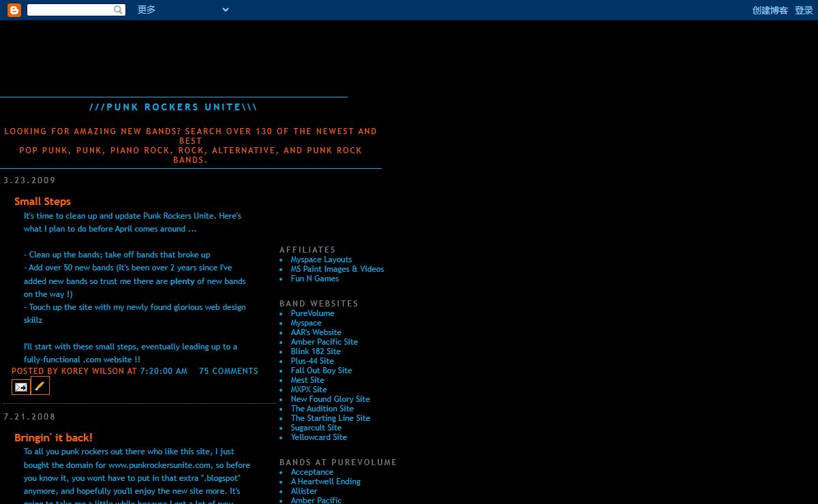Expand the 更多 dropdown in navbar
Image resolution: width=818 pixels, height=504 pixels.
point(183,10)
